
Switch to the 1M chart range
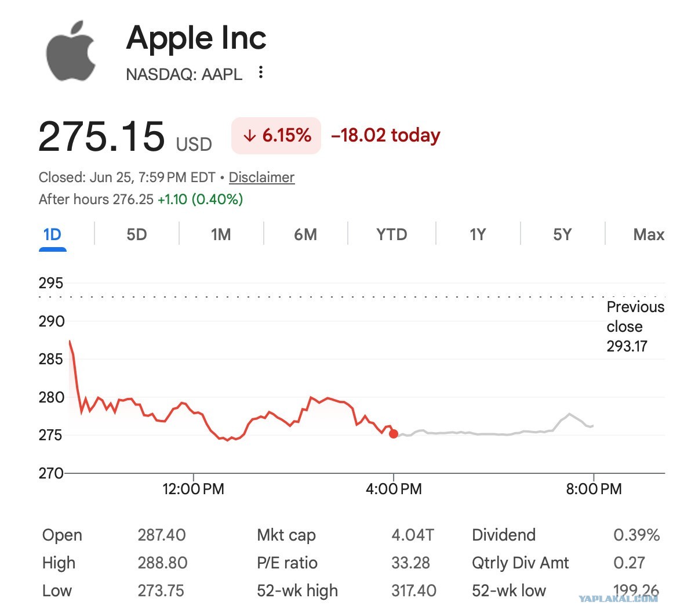[221, 235]
